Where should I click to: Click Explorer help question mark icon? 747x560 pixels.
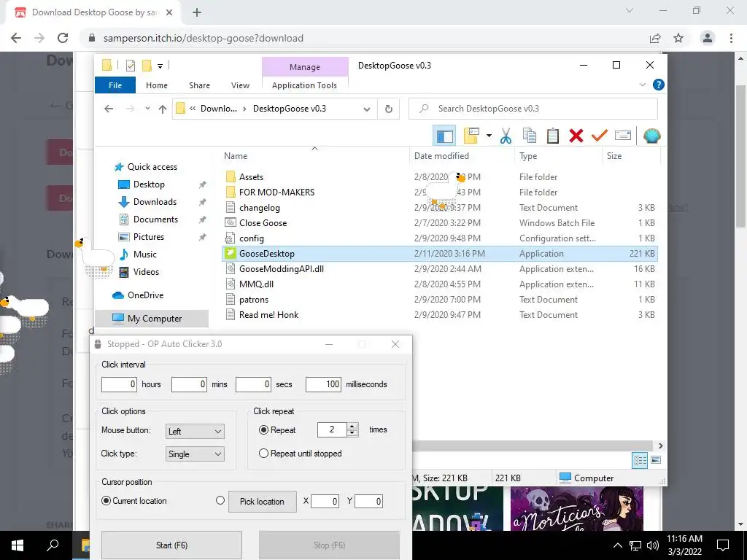click(659, 85)
